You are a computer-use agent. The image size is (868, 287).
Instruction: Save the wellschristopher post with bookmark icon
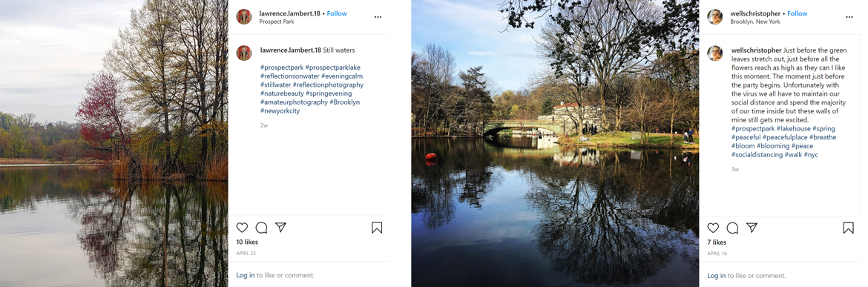pyautogui.click(x=848, y=228)
